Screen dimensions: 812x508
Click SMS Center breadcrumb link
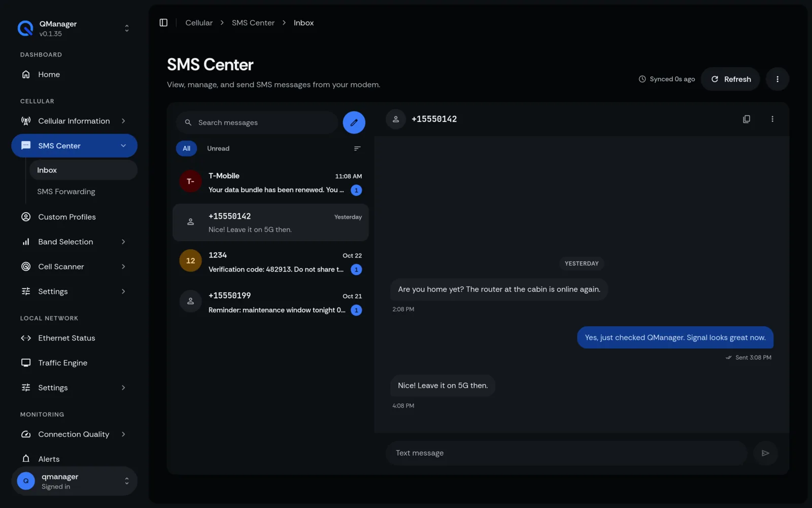click(253, 23)
